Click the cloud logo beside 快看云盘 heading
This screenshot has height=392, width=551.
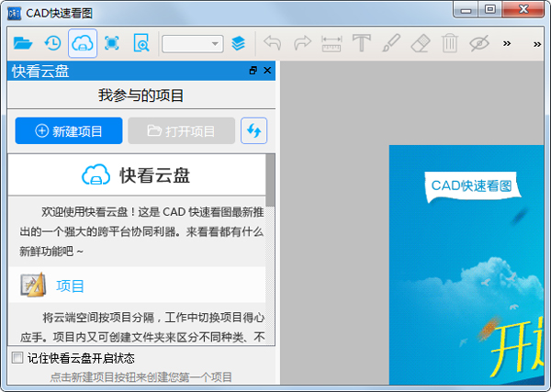(96, 174)
